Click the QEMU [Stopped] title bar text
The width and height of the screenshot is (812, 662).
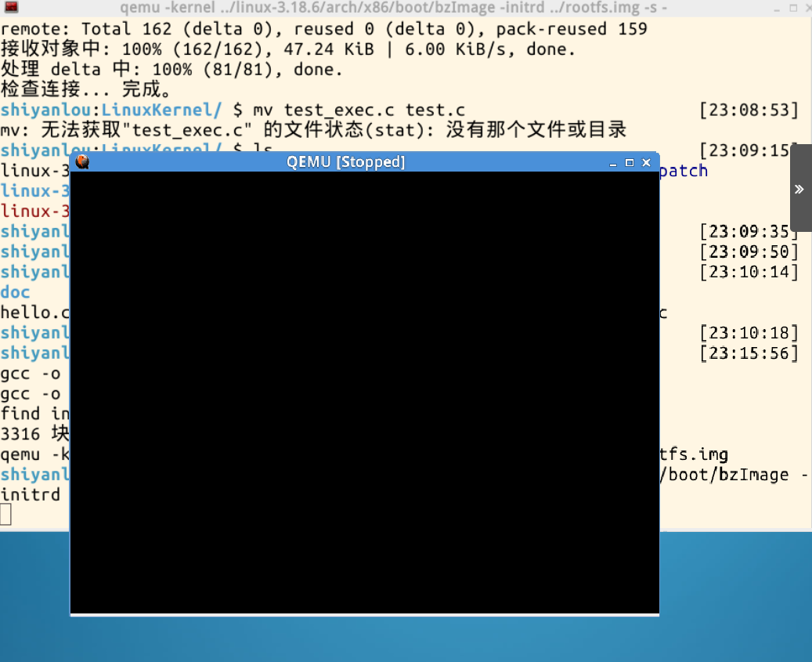click(x=346, y=162)
